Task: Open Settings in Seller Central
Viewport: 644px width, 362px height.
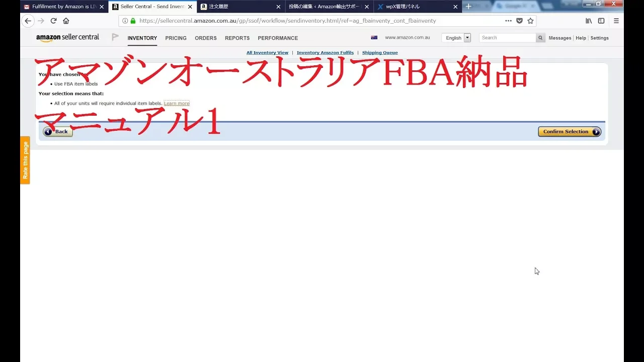Action: [x=599, y=38]
